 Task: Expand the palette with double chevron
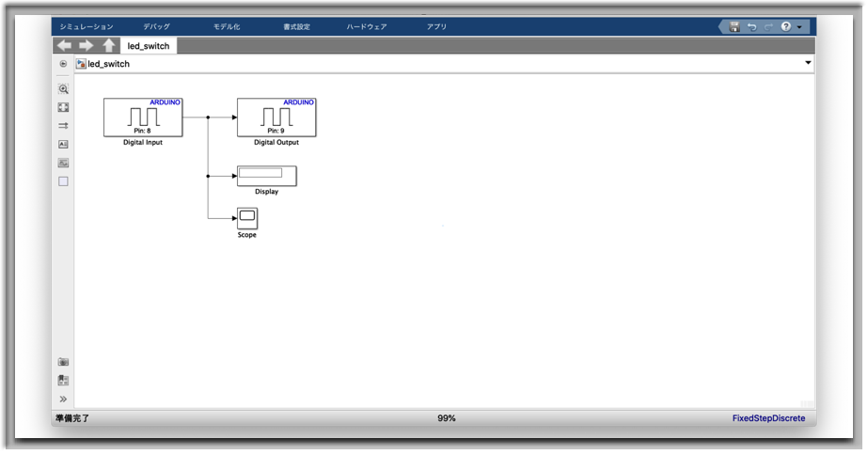click(63, 400)
